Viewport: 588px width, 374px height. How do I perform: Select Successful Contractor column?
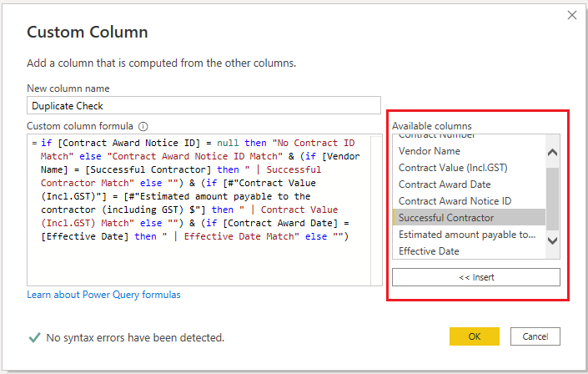click(x=469, y=217)
